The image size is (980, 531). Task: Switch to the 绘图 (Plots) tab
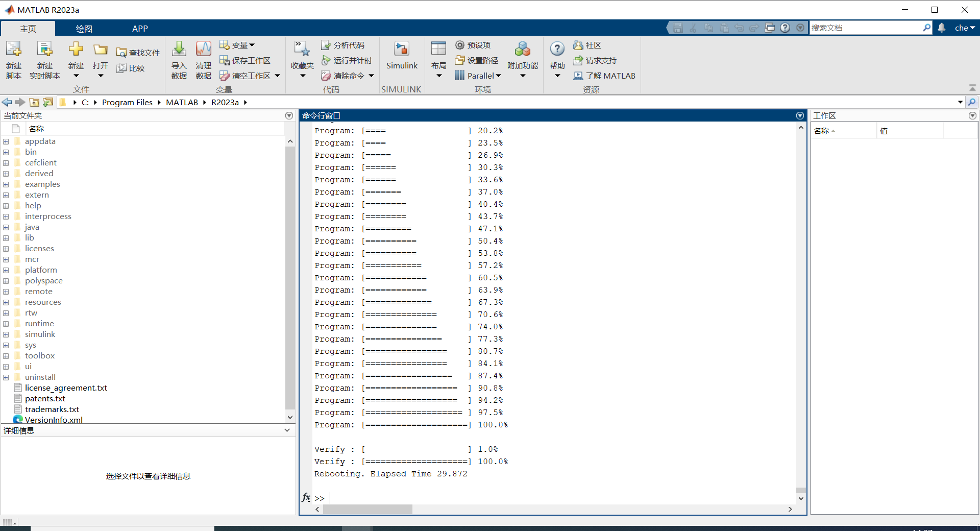84,29
